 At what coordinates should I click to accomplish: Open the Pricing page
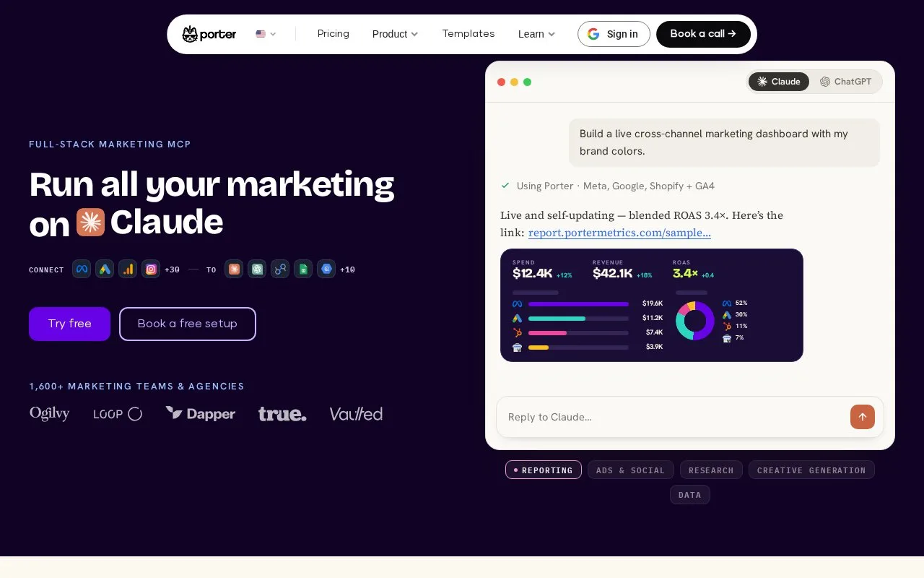(x=333, y=34)
